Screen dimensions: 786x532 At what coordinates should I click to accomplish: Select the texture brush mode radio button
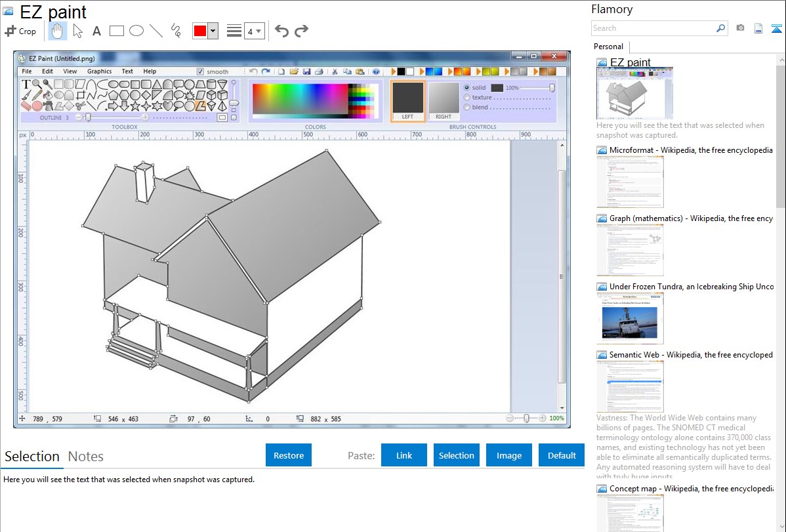[466, 97]
